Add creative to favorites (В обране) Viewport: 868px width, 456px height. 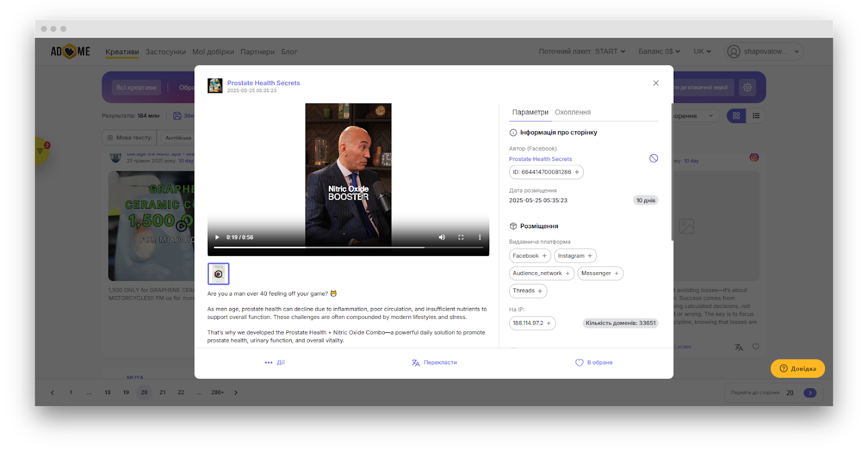(x=594, y=363)
